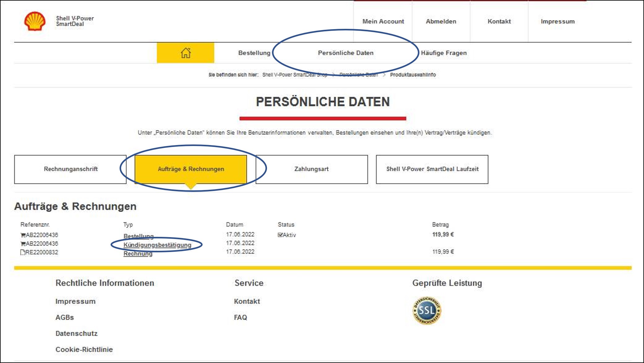Click bold amount 119,99 € in Bestellung row
The width and height of the screenshot is (644, 363).
[443, 234]
